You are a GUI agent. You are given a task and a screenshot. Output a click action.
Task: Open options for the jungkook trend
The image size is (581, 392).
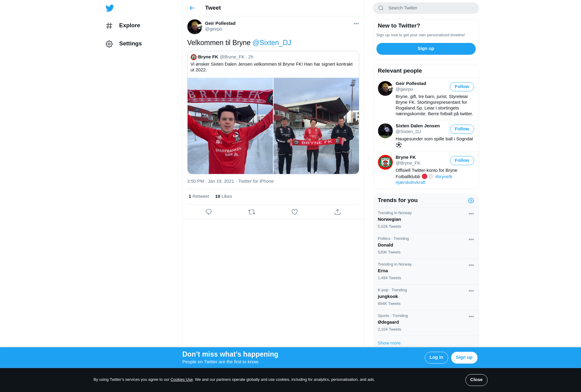(x=471, y=291)
